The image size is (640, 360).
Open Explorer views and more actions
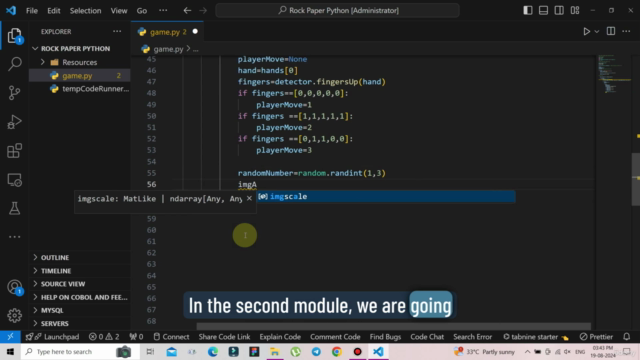point(117,31)
